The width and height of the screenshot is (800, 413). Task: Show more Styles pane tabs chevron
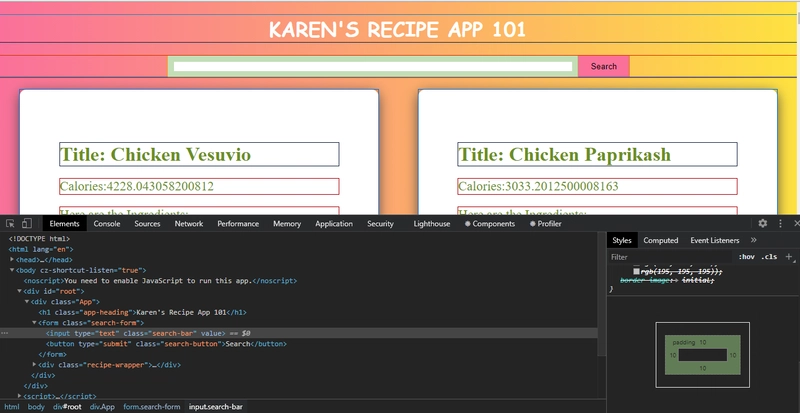754,240
